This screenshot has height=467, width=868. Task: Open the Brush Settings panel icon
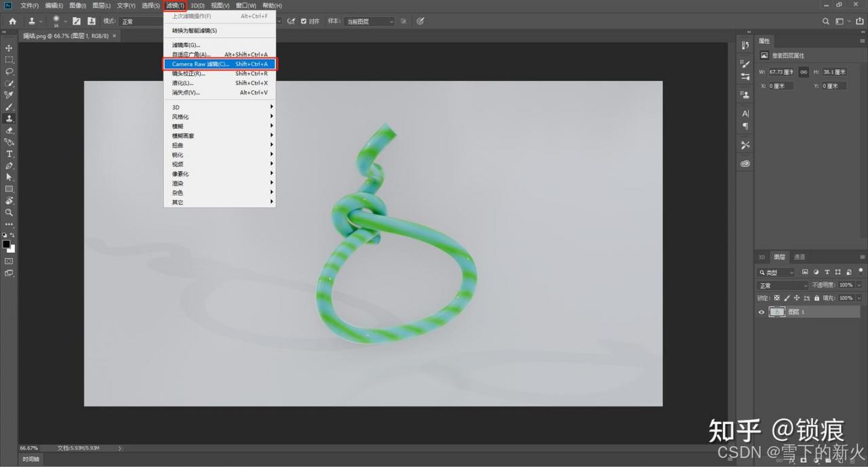tap(77, 22)
